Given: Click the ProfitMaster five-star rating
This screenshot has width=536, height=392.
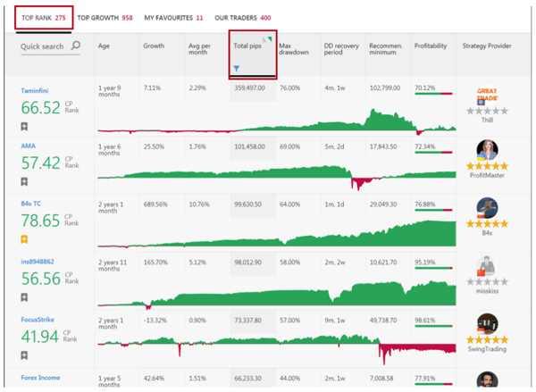Looking at the screenshot, I should click(488, 166).
